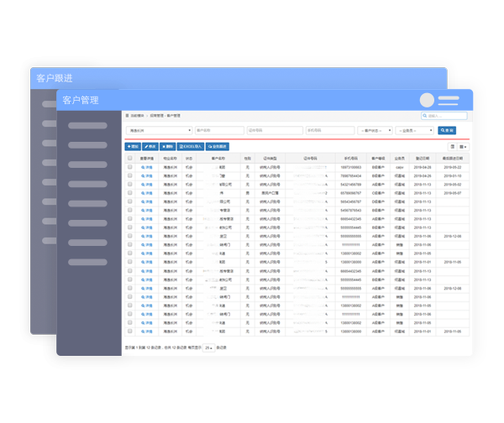The width and height of the screenshot is (504, 423).
Task: Click the top-right search box
Action: coord(442,116)
